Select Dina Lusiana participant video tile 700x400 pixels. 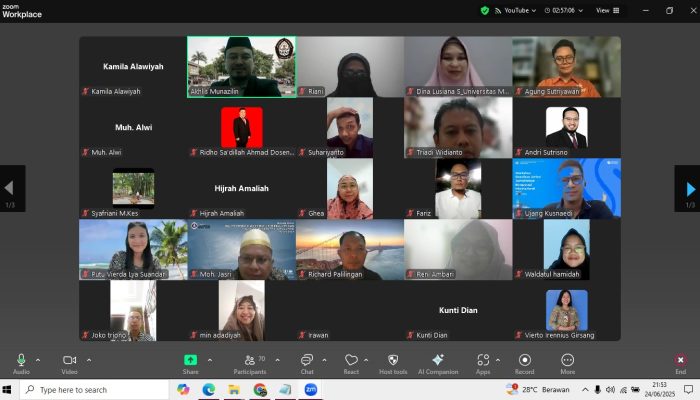(458, 67)
